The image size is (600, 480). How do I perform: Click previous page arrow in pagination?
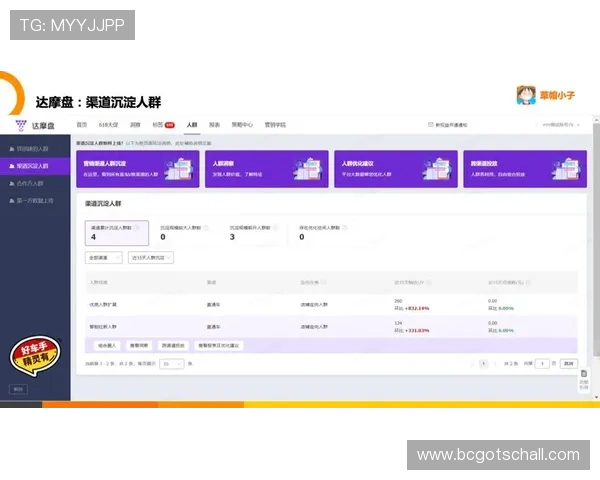click(473, 364)
